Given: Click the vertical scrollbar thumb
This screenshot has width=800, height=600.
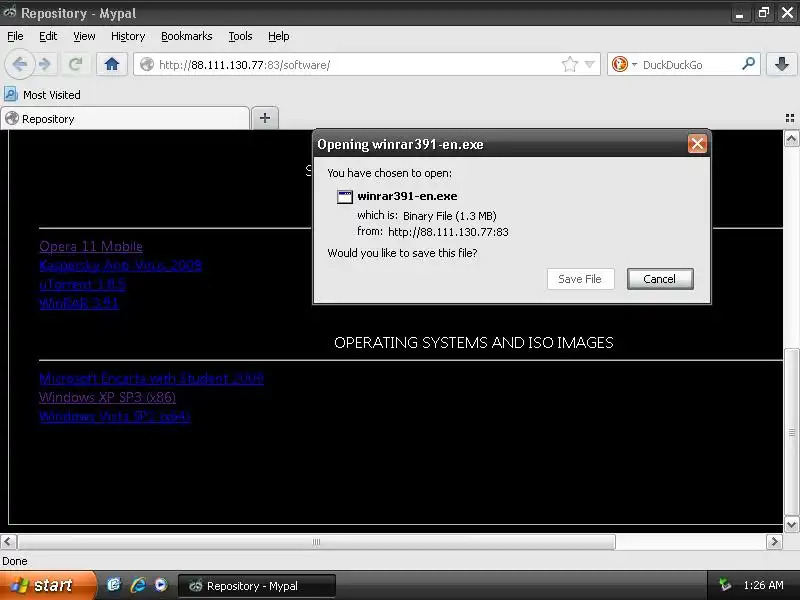Looking at the screenshot, I should click(791, 433).
